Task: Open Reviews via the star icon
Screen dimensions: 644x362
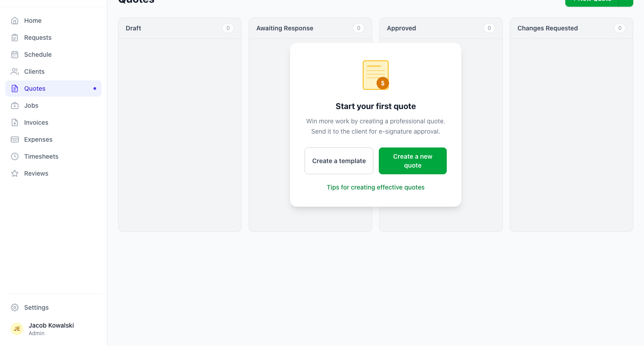Action: point(15,173)
